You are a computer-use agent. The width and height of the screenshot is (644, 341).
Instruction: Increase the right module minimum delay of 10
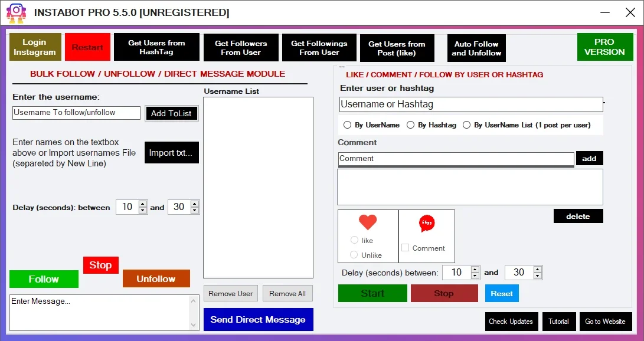click(x=475, y=269)
